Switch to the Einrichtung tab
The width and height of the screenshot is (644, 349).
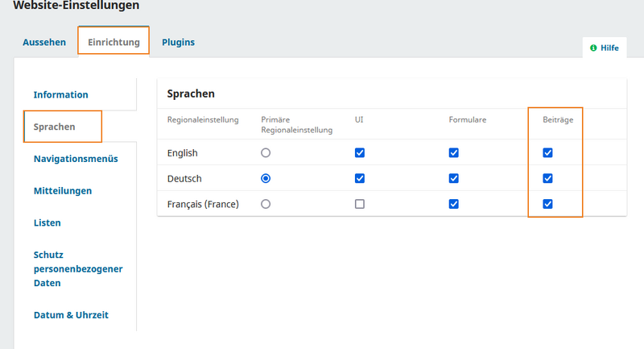(114, 43)
